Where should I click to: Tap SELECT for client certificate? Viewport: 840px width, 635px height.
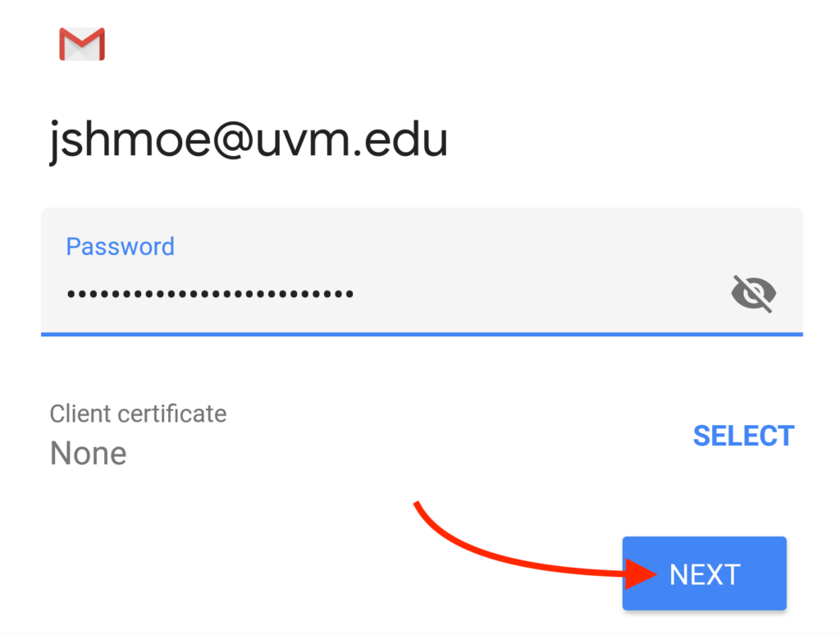coord(743,436)
